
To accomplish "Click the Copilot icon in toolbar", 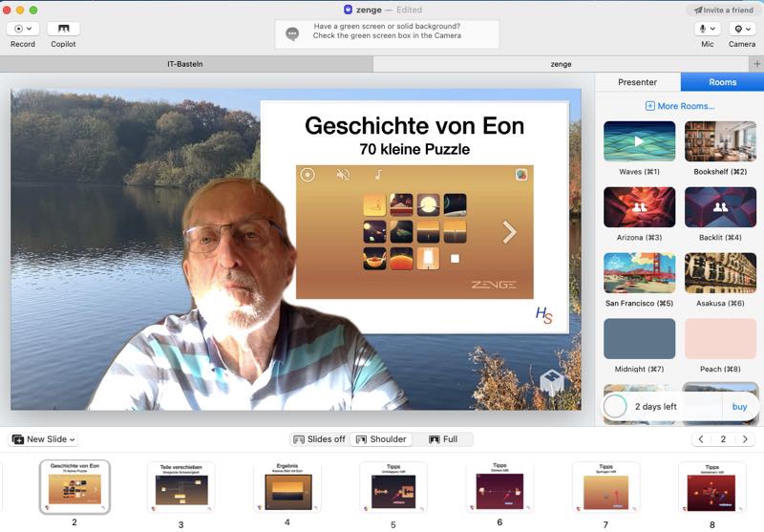I will (x=63, y=29).
